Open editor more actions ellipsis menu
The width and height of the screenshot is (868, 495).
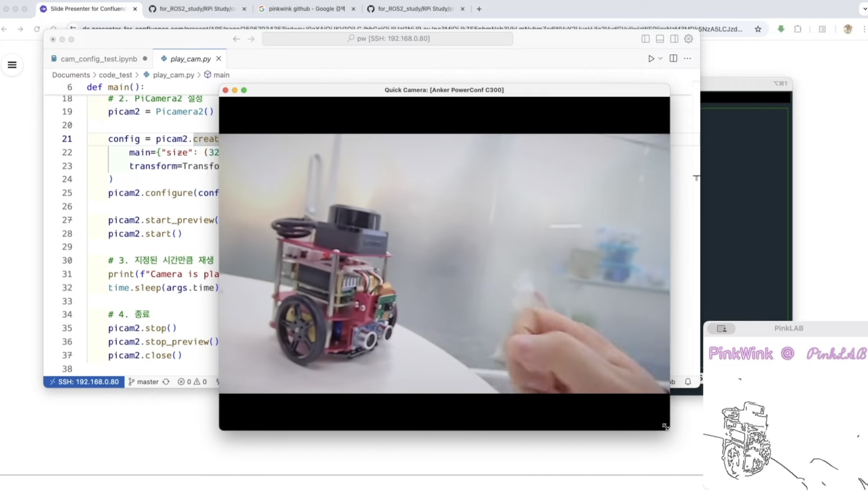[688, 59]
